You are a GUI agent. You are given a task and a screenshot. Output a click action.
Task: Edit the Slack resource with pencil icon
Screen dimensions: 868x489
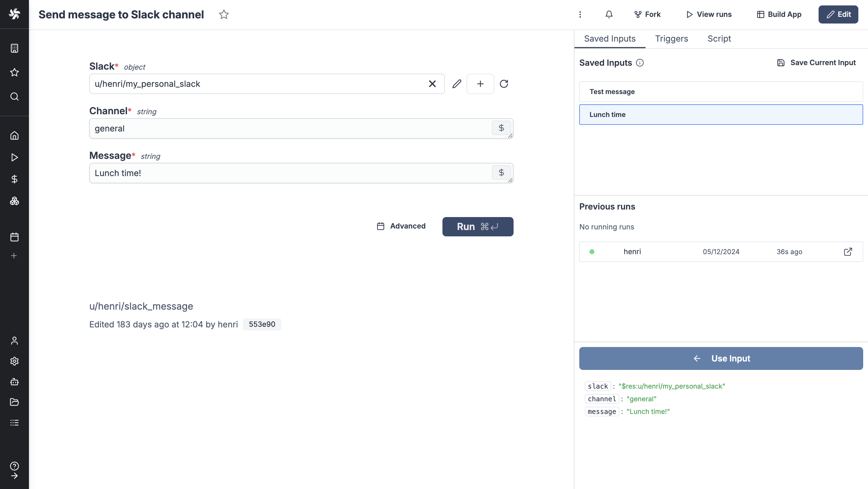457,84
